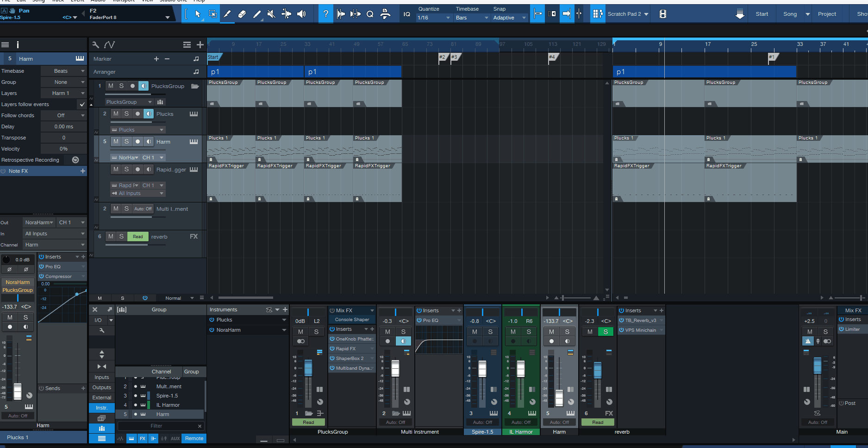Remove marker with the minus icon
868x448 pixels.
(167, 59)
